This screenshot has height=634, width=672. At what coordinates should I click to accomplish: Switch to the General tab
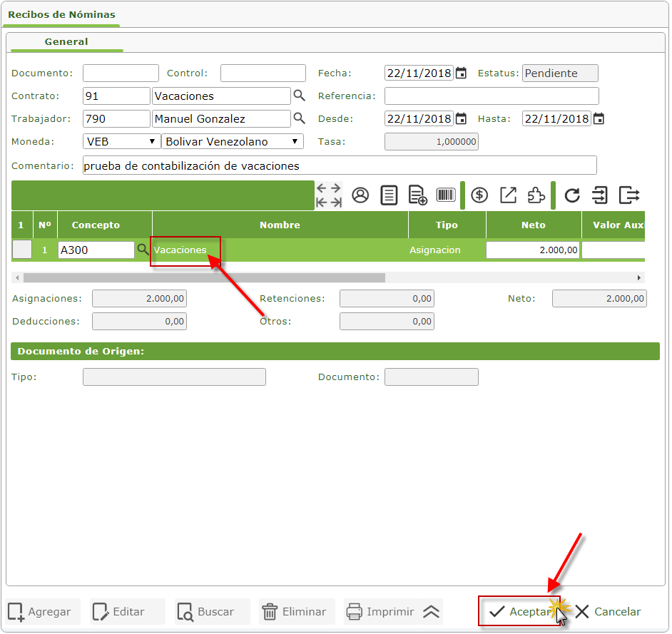[x=66, y=42]
